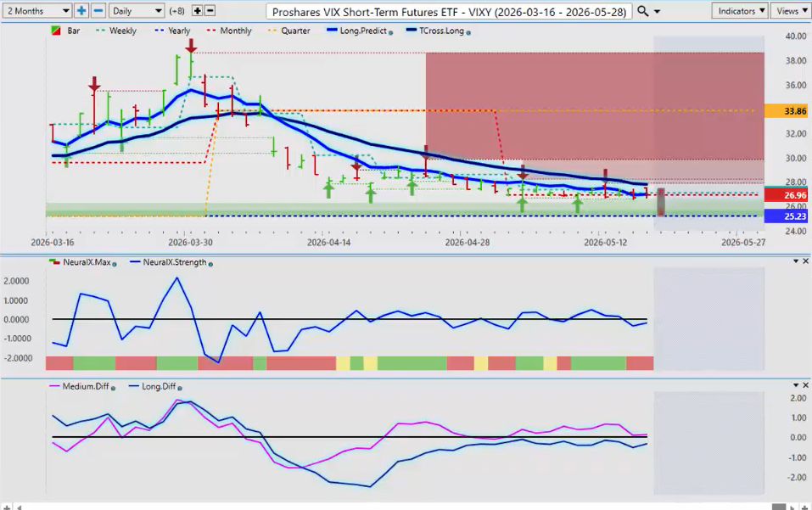Click the settings dot next to NeuralX.Strength
This screenshot has width=812, height=510.
click(x=210, y=264)
